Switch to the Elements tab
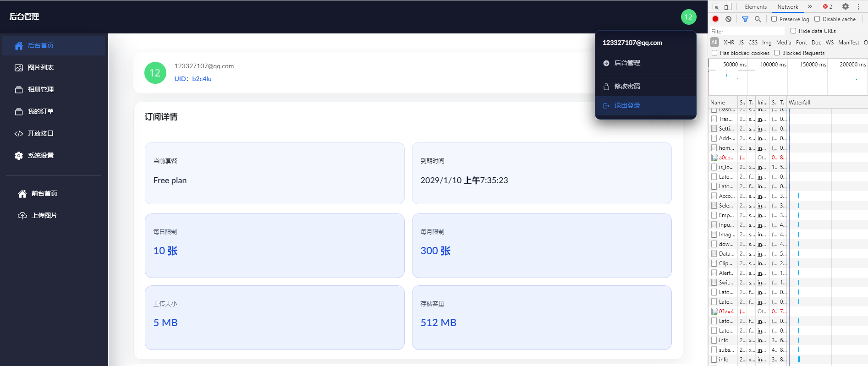This screenshot has height=366, width=868. [x=755, y=6]
